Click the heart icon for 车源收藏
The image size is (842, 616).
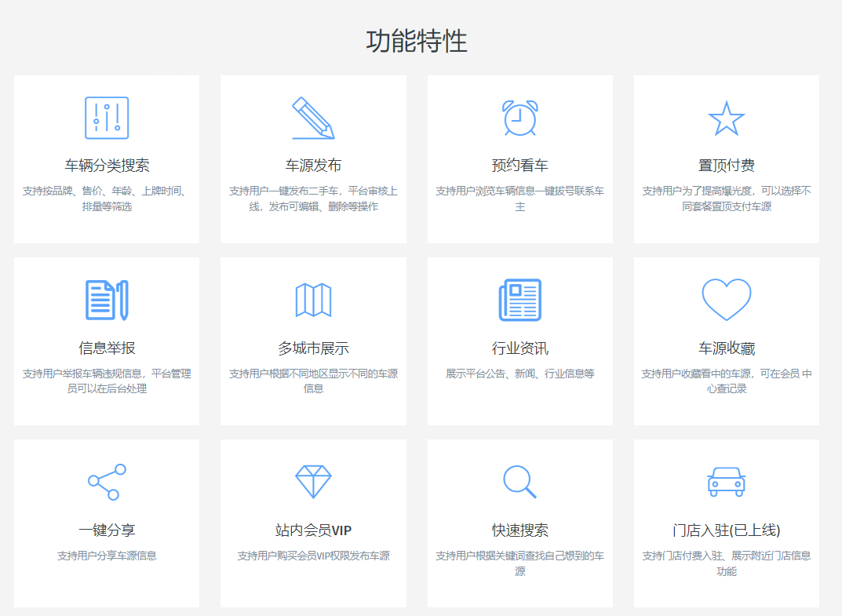[726, 299]
